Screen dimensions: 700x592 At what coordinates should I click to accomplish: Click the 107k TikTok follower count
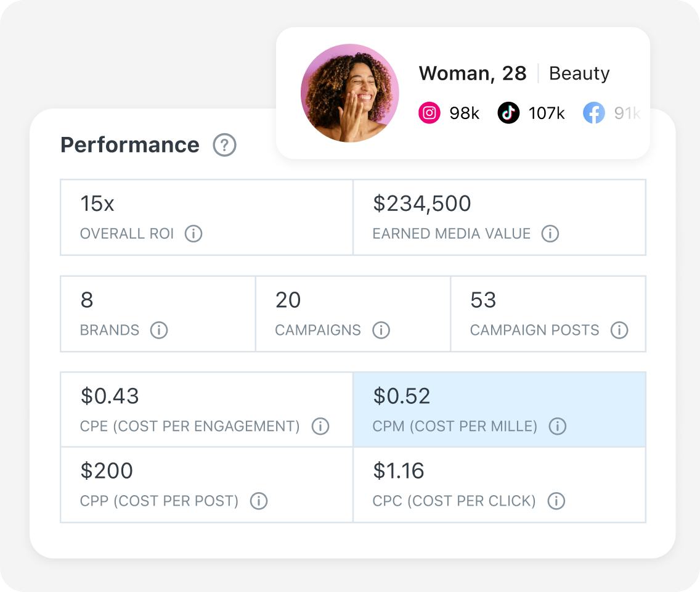pos(547,113)
